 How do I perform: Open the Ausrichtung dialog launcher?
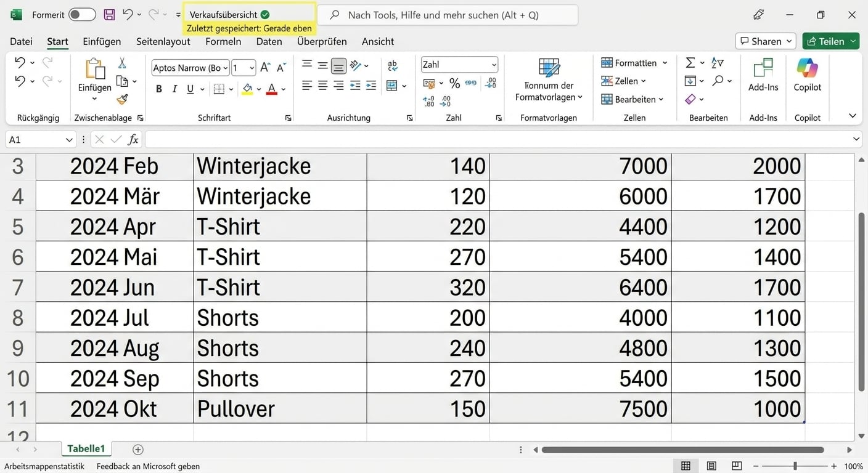409,118
